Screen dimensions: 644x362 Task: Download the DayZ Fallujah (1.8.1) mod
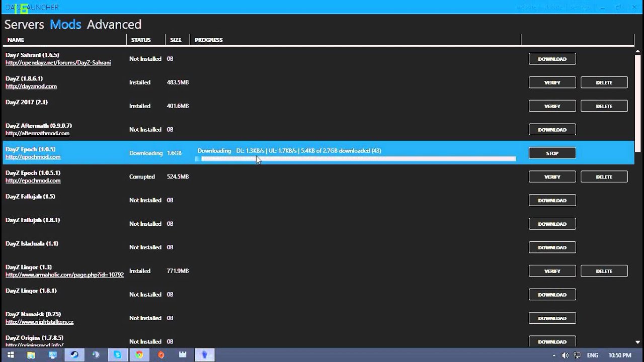pyautogui.click(x=552, y=224)
